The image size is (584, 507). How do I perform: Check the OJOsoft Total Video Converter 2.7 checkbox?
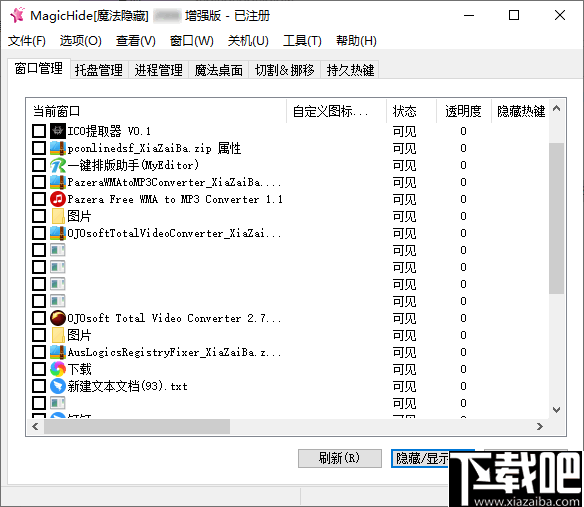coord(39,318)
